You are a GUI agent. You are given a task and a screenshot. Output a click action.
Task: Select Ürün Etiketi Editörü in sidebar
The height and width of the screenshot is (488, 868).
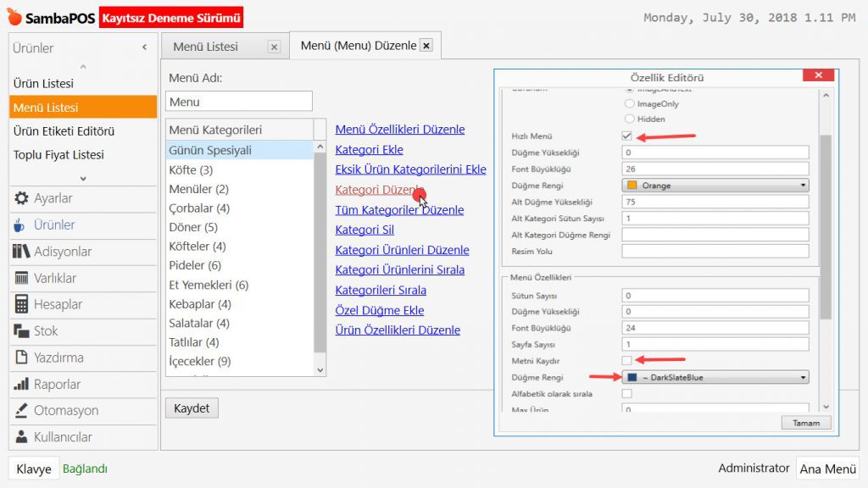[x=64, y=131]
